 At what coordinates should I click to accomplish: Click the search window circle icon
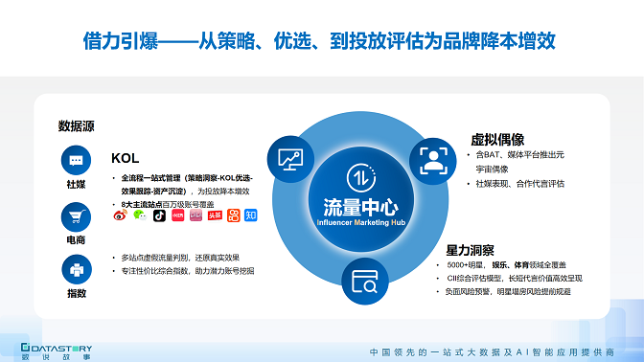(x=365, y=282)
